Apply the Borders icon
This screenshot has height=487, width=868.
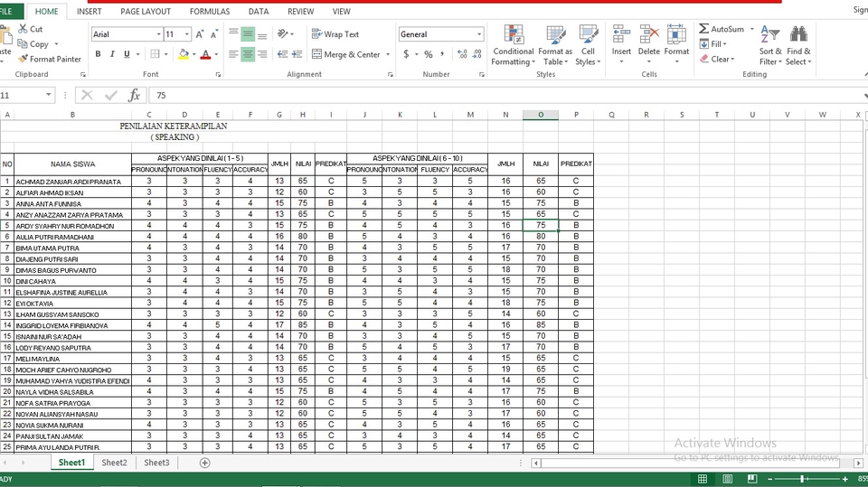pyautogui.click(x=155, y=54)
